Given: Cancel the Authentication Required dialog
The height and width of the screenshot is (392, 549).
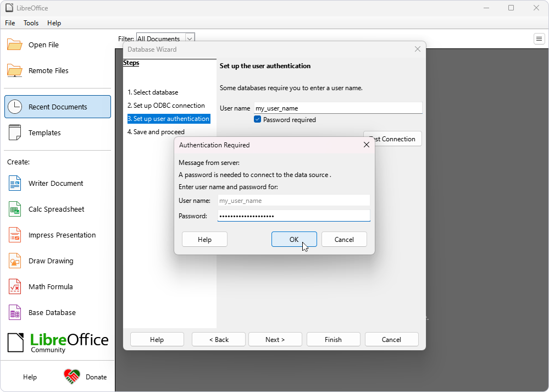Looking at the screenshot, I should 344,239.
